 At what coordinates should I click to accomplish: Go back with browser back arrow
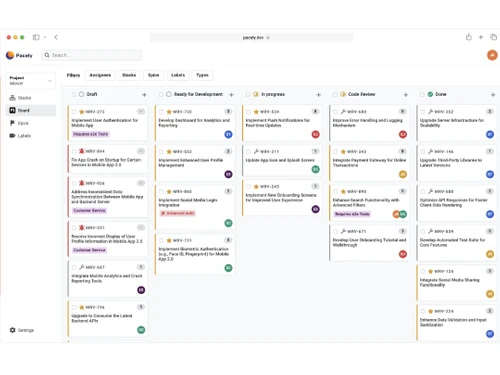[x=56, y=37]
